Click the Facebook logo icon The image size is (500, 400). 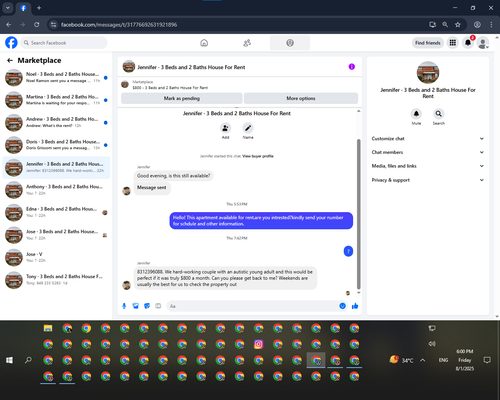click(x=11, y=43)
